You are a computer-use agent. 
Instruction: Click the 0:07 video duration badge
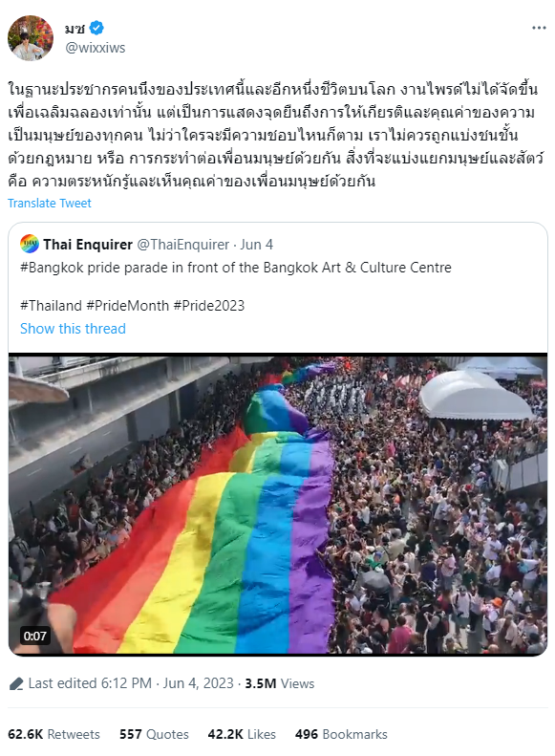click(x=35, y=636)
